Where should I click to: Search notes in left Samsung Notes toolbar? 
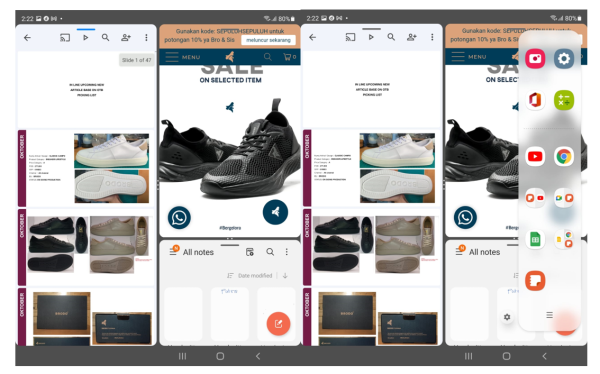pyautogui.click(x=270, y=252)
